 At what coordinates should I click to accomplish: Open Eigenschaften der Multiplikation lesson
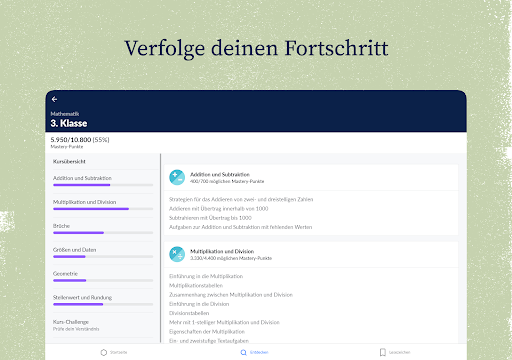coord(207,332)
